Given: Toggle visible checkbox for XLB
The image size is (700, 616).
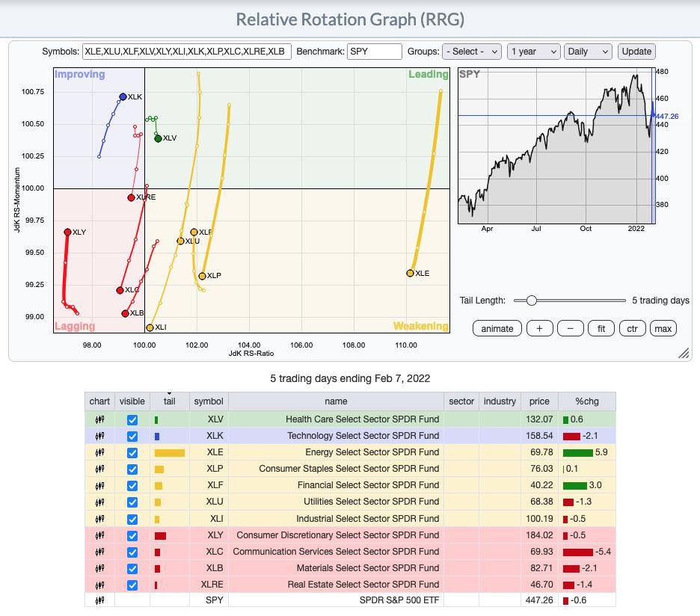Looking at the screenshot, I should point(132,569).
